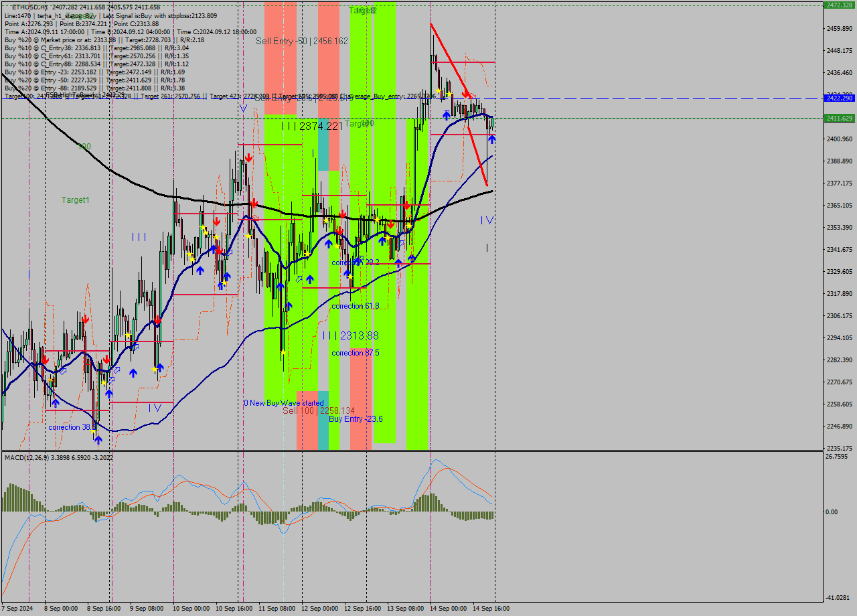Click price scale value 2448.140

pos(839,51)
